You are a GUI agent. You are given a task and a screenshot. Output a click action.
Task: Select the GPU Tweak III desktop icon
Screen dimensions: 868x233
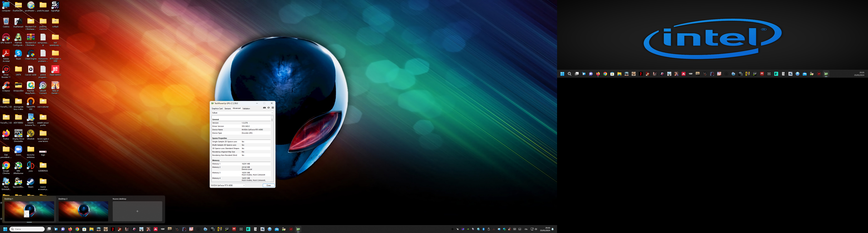(x=6, y=39)
